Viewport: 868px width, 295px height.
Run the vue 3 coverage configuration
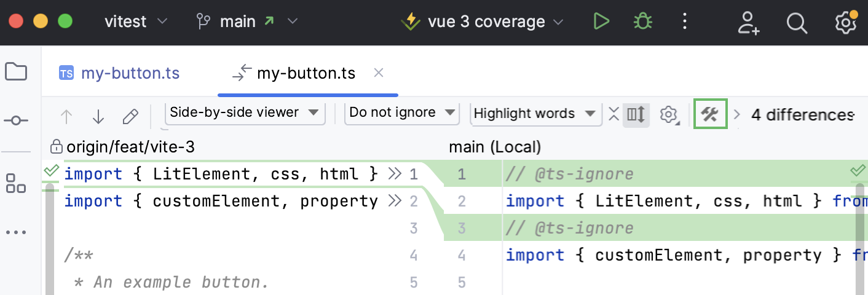601,22
